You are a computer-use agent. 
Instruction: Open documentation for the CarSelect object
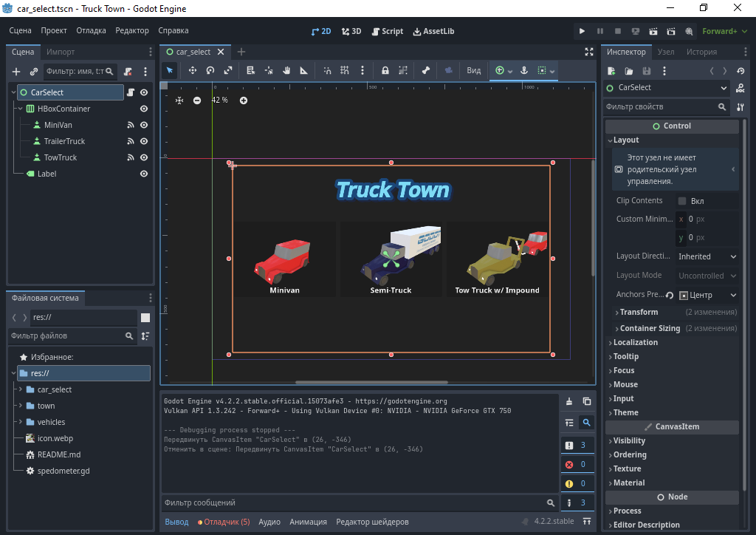coord(740,88)
